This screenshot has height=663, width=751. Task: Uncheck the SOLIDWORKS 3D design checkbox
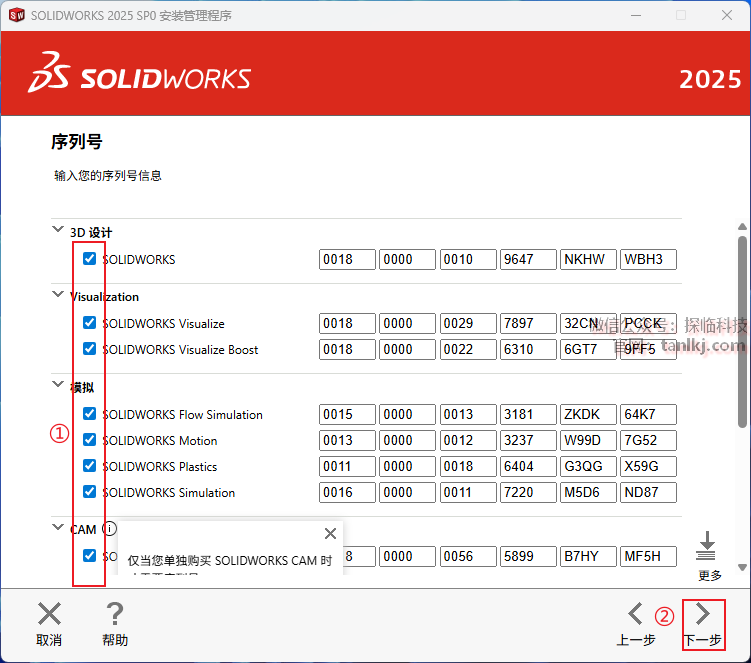coord(90,259)
